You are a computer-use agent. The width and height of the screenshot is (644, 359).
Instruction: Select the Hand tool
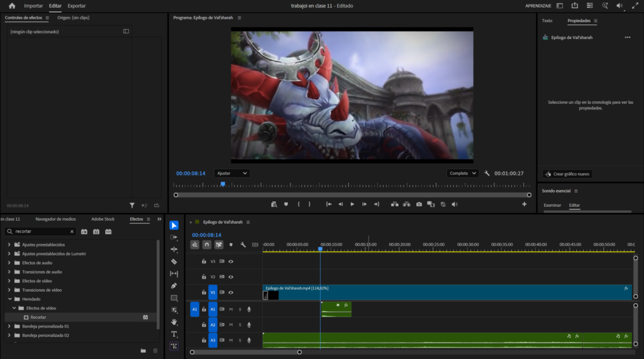(x=174, y=322)
